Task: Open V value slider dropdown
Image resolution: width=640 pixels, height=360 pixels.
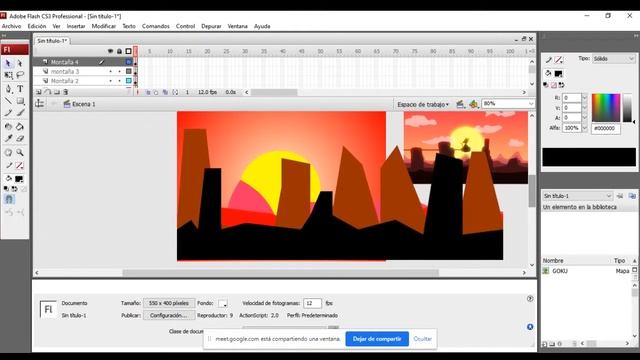Action: point(584,108)
